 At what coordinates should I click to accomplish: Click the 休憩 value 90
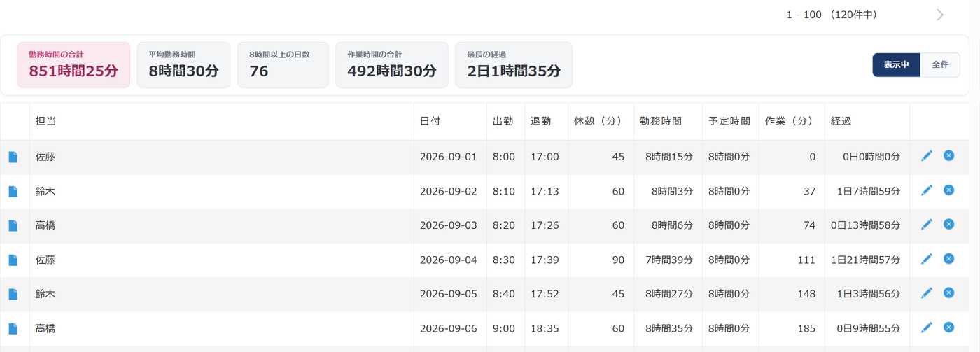tap(618, 260)
